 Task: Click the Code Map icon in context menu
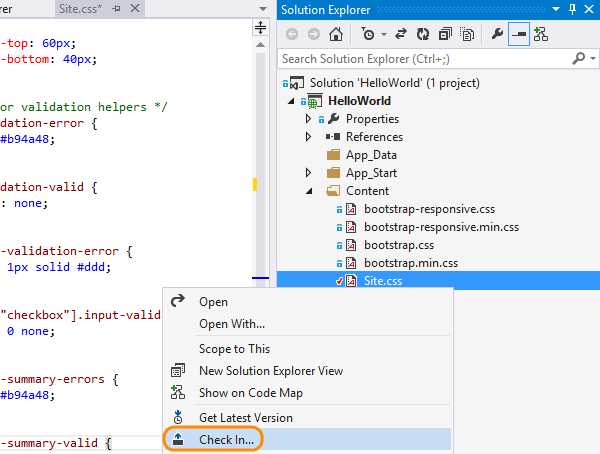click(x=178, y=392)
